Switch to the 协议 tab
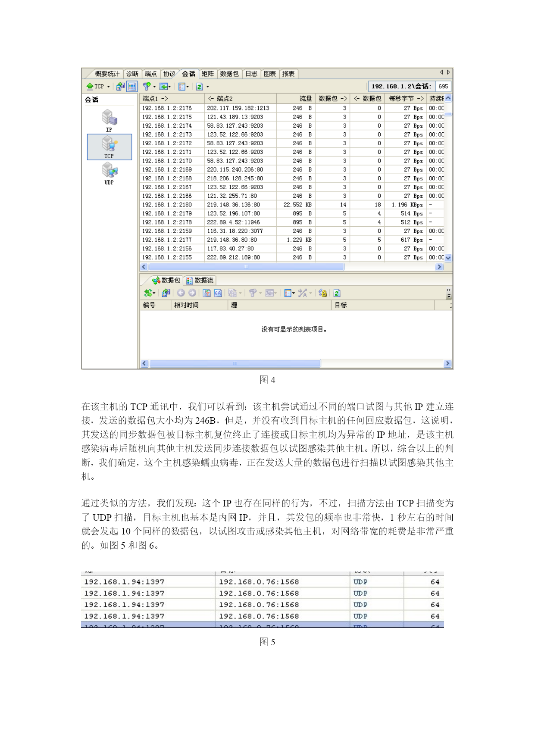The height and width of the screenshot is (756, 535). point(169,74)
